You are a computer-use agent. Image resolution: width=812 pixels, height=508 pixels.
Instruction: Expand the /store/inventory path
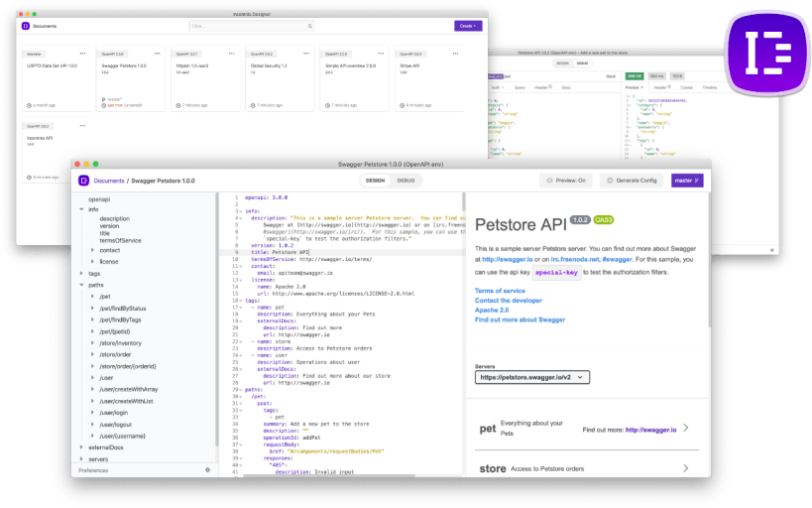(92, 342)
